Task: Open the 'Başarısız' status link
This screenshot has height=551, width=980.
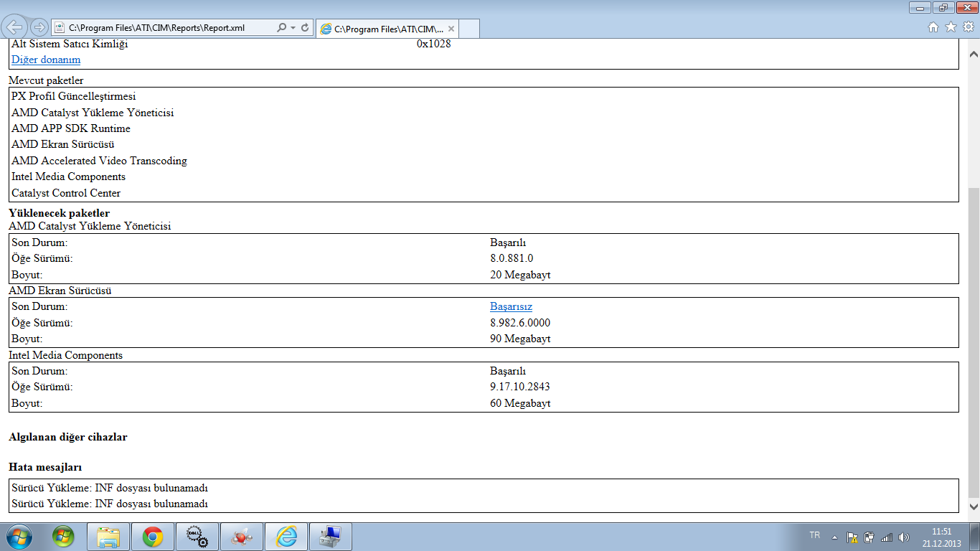Action: [511, 306]
